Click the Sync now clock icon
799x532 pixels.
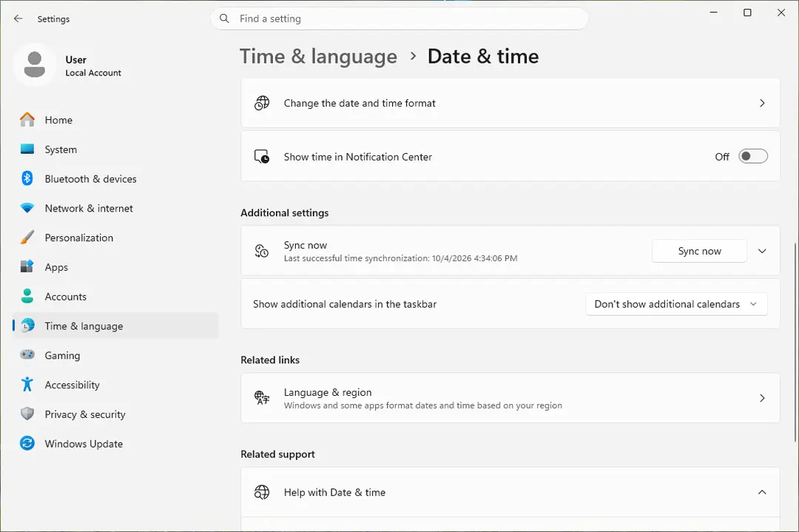point(262,251)
